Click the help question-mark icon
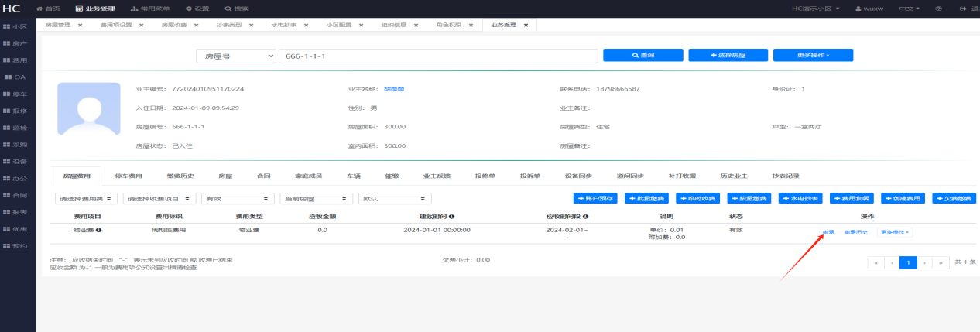This screenshot has height=332, width=980. tap(938, 8)
